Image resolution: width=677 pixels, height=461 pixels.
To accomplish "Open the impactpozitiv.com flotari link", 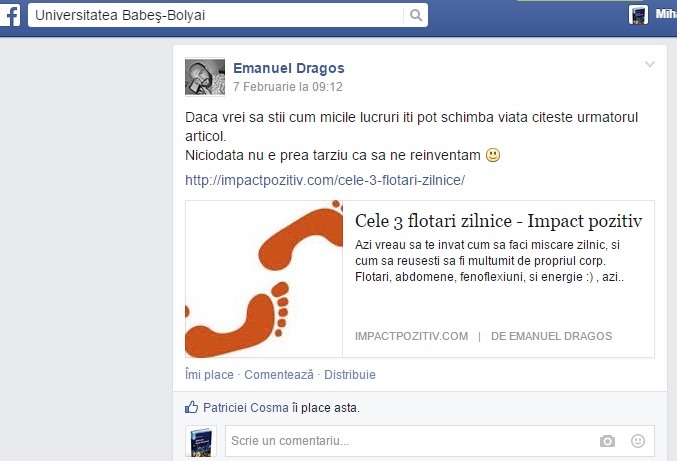I will (325, 180).
